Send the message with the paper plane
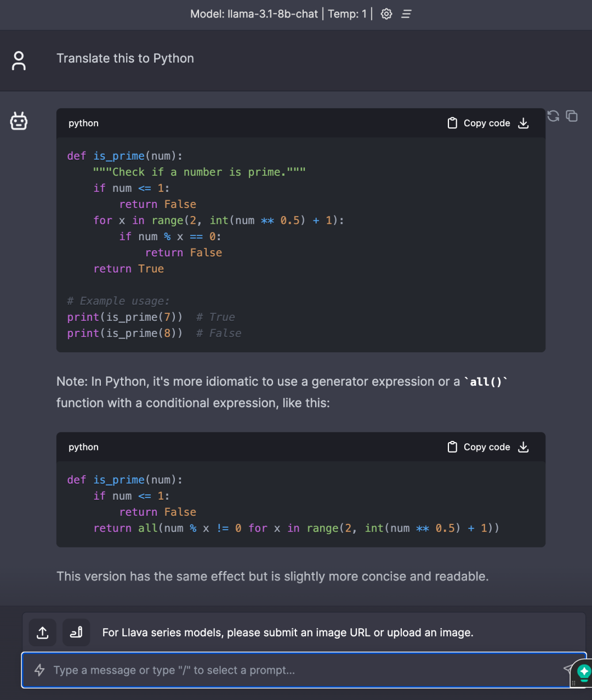 [x=567, y=668]
